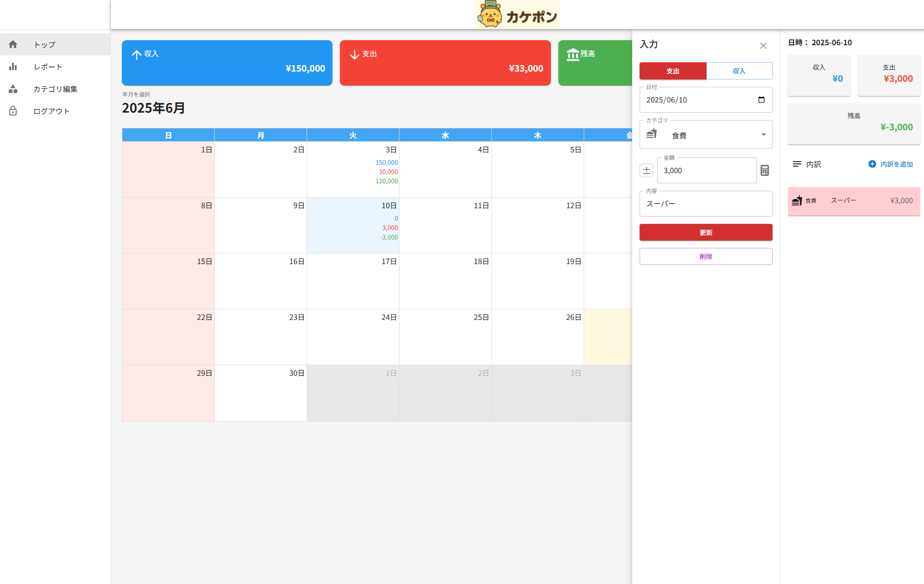This screenshot has width=924, height=584.
Task: Open the calendar picker icon in 日付 field
Action: (x=761, y=100)
